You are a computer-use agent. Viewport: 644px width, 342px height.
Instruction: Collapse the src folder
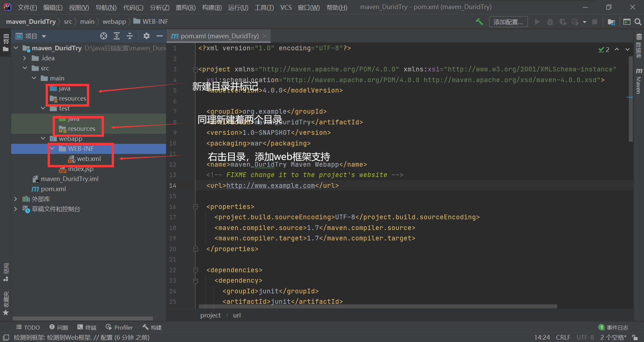[25, 68]
